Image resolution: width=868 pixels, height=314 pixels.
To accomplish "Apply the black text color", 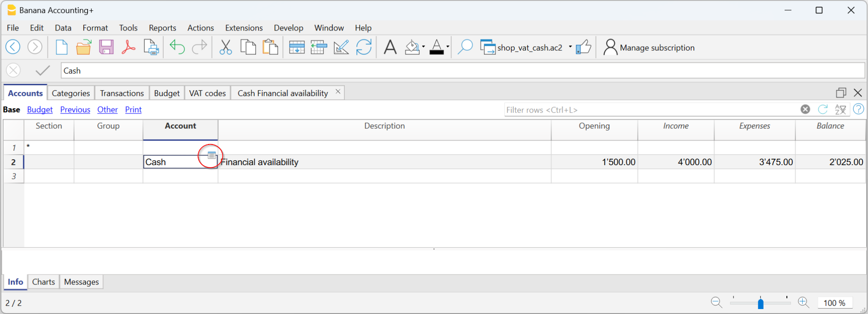I will coord(437,47).
